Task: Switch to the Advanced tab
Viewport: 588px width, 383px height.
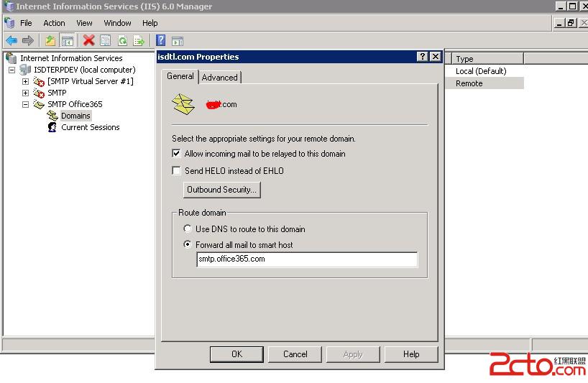Action: [x=220, y=77]
